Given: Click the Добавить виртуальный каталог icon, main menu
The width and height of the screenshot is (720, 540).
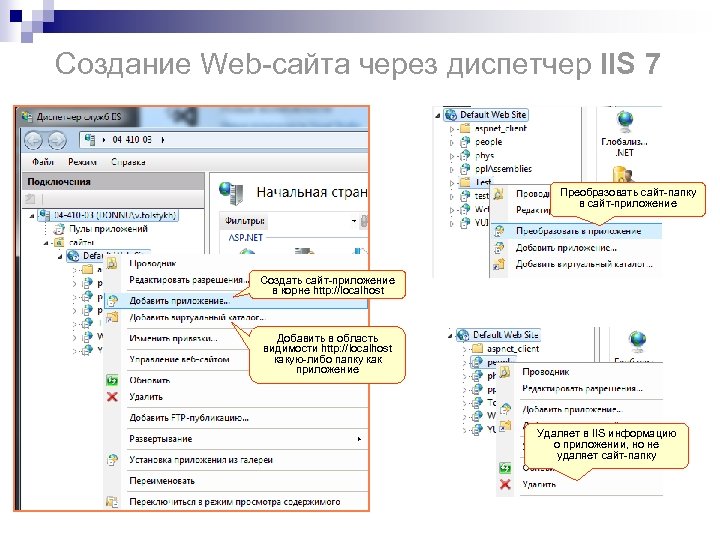Looking at the screenshot, I should 112,317.
